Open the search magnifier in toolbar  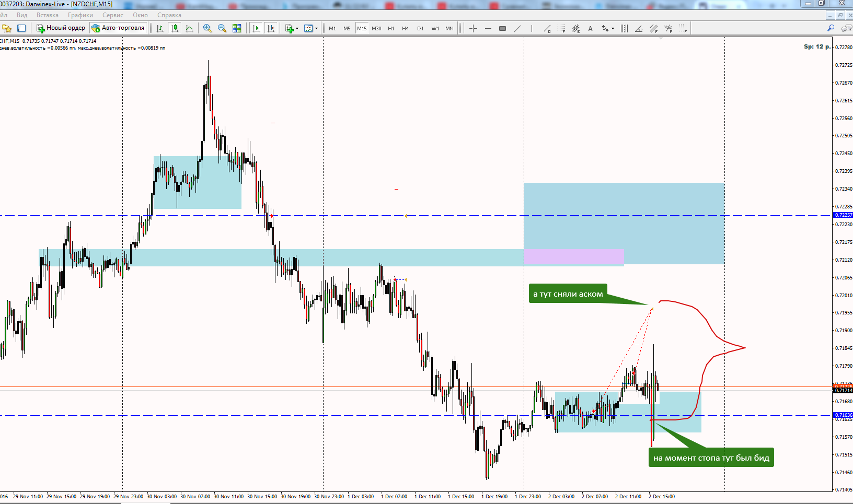click(x=831, y=28)
